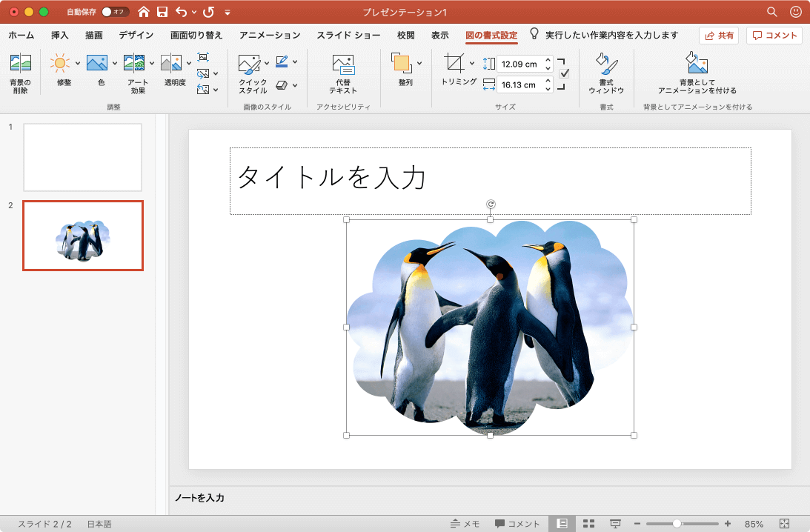The width and height of the screenshot is (810, 532).
Task: Toggle the lock aspect ratio checkbox
Action: [564, 73]
